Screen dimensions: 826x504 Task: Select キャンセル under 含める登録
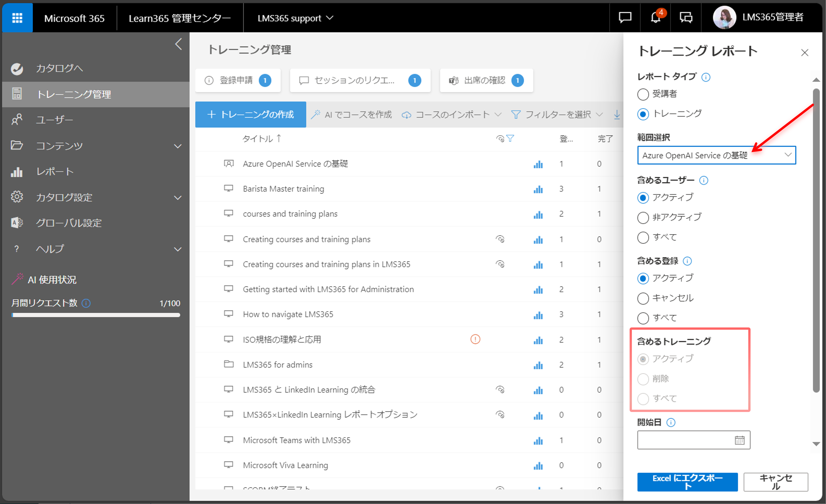[x=643, y=298]
